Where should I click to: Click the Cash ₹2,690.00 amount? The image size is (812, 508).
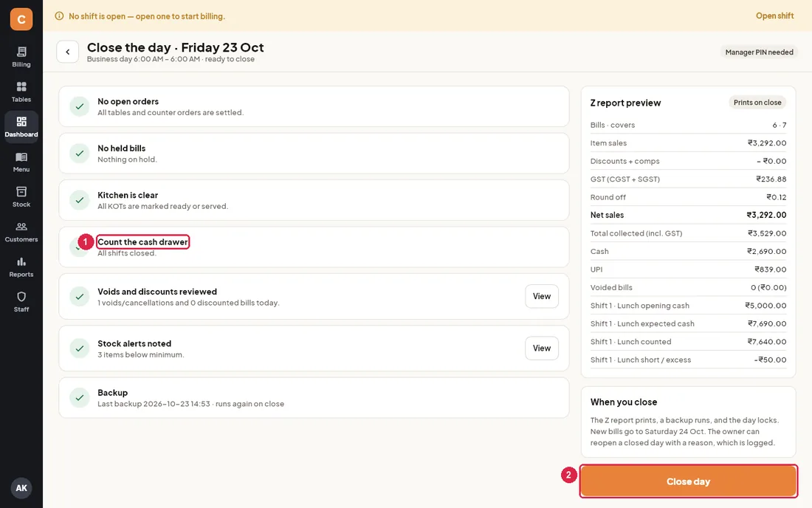pos(766,252)
